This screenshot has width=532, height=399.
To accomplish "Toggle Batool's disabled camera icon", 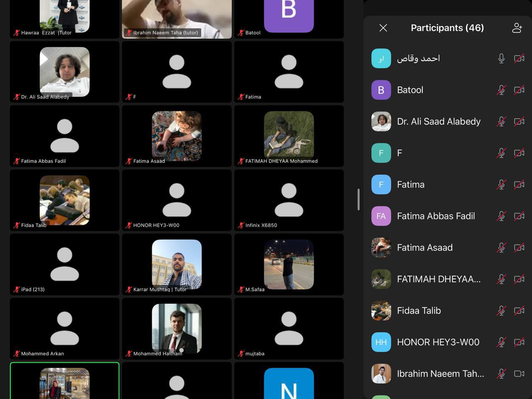I will [x=519, y=90].
